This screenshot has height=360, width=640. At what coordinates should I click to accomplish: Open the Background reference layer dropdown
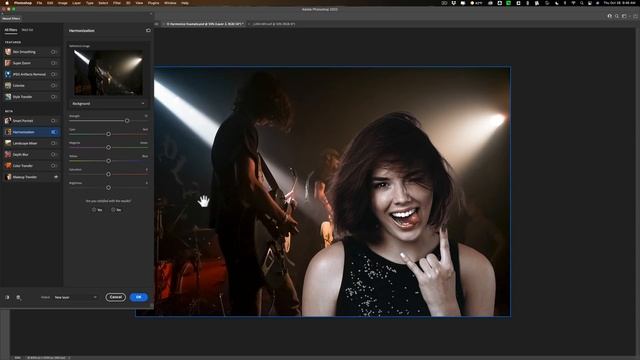click(x=108, y=104)
